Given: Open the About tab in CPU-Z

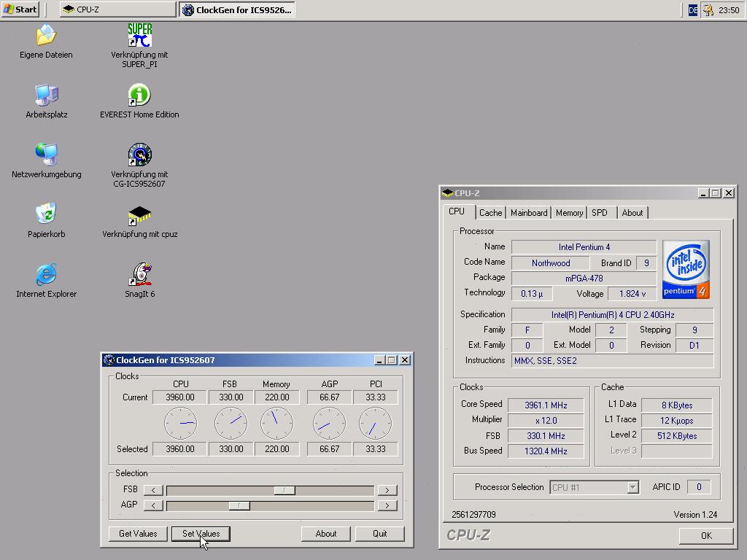Looking at the screenshot, I should click(632, 213).
